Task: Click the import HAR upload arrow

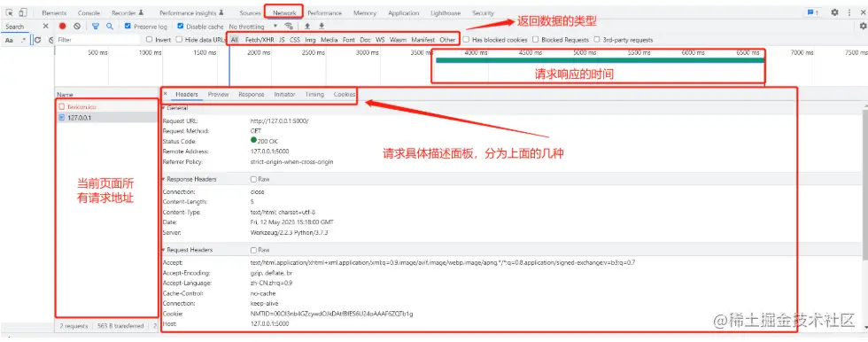Action: tap(307, 26)
